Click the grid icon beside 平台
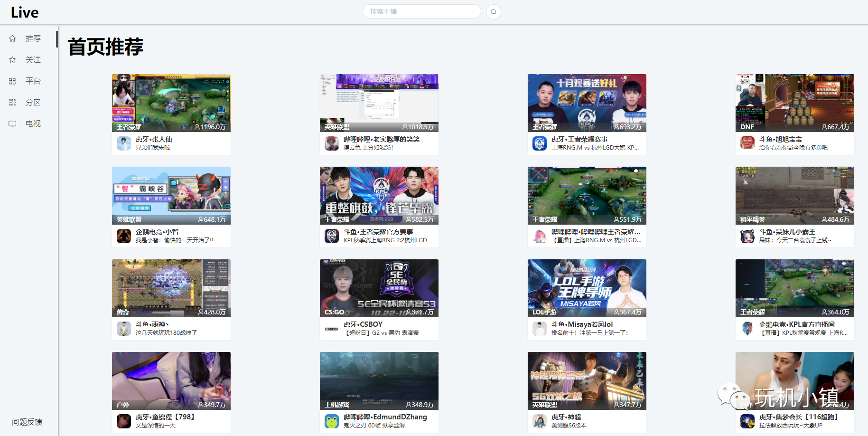The height and width of the screenshot is (436, 868). click(x=12, y=81)
